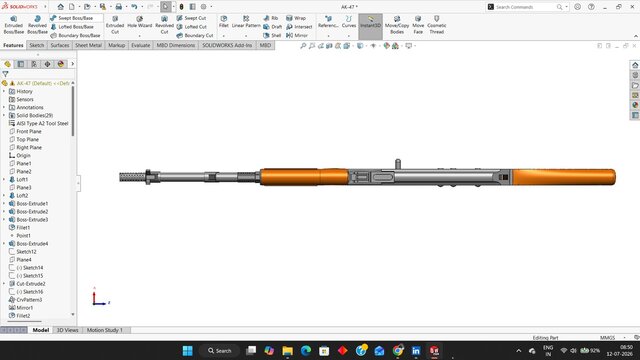Select the Cosmetic Thread tool
This screenshot has height=360, width=640.
[x=437, y=25]
